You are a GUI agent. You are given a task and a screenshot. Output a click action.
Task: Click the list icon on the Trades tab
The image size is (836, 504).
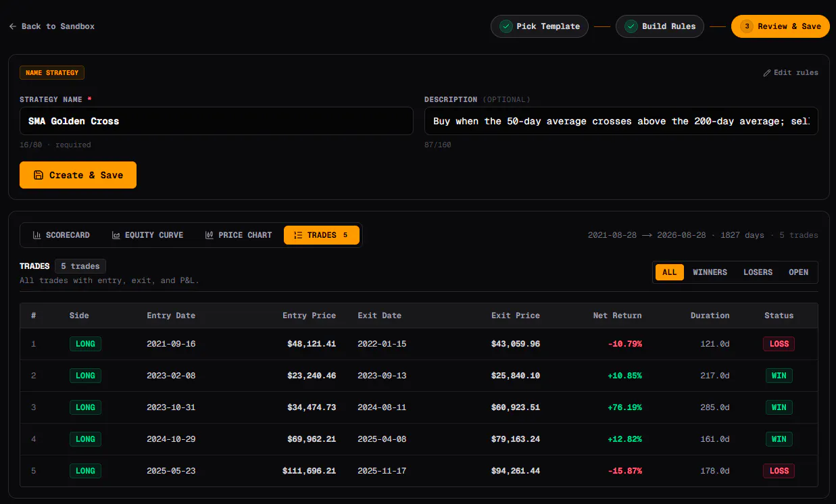(x=298, y=235)
